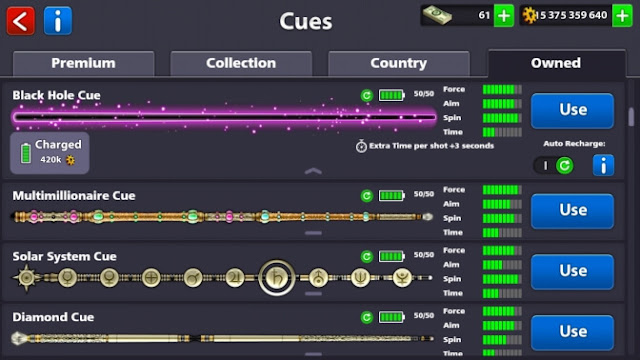This screenshot has width=640, height=360.
Task: Open Auto Recharge info button
Action: click(x=603, y=165)
